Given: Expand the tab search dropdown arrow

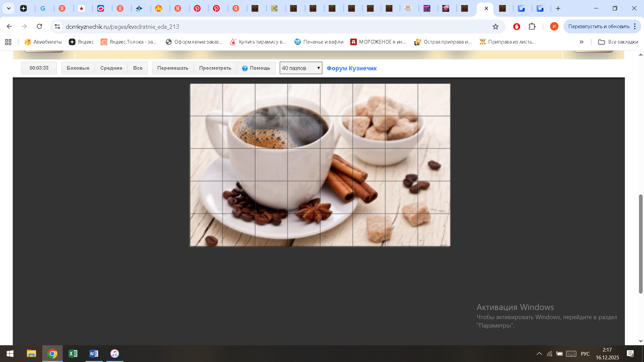Looking at the screenshot, I should pos(9,8).
